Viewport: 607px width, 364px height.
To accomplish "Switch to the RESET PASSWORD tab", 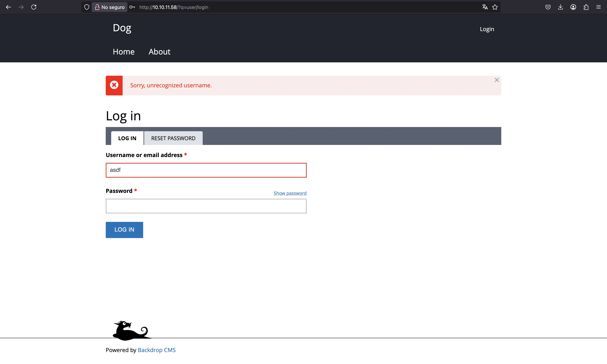I will tap(173, 138).
